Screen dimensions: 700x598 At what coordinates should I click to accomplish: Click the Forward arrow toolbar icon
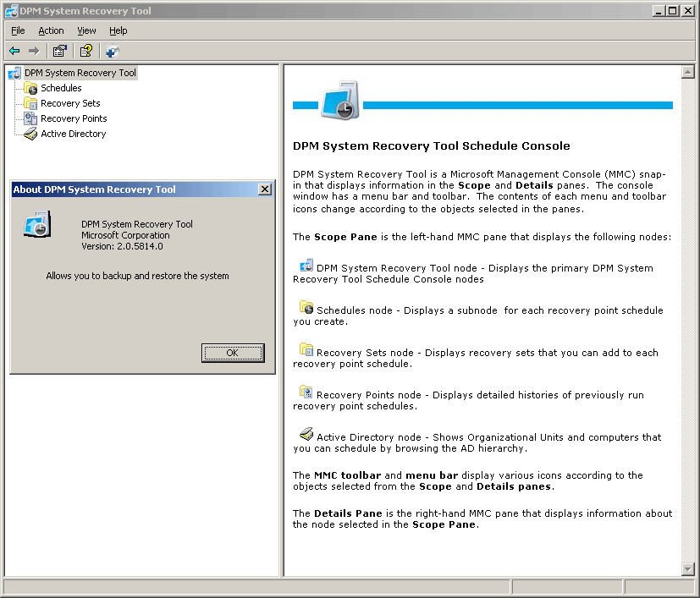coord(34,51)
